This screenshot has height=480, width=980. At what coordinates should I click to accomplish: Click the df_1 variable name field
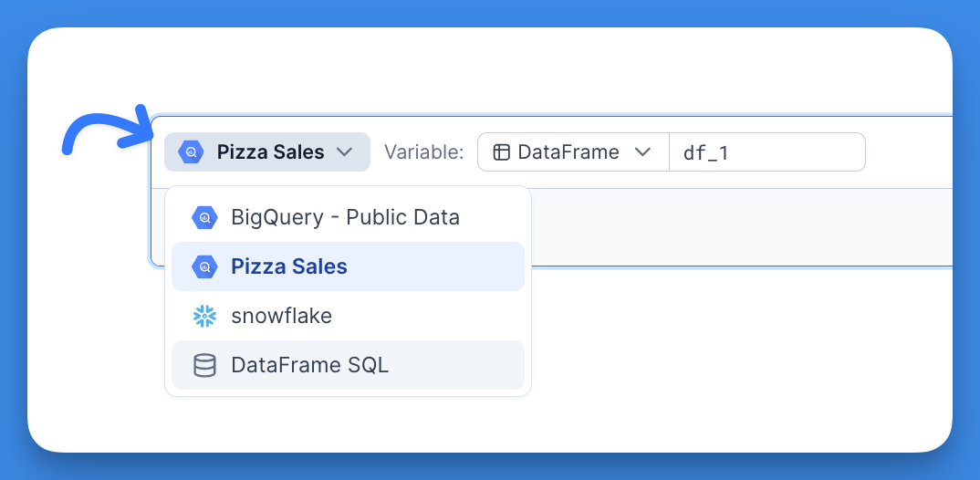(x=766, y=151)
